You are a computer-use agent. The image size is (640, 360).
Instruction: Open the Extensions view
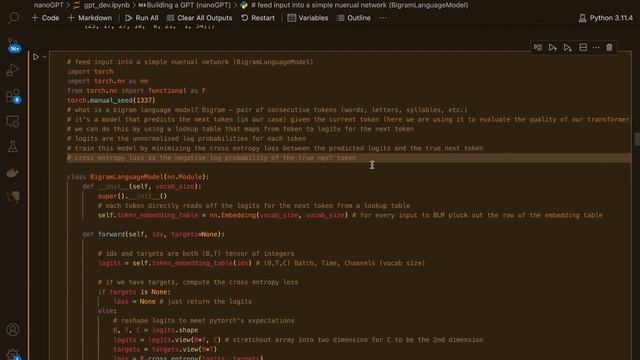13,96
